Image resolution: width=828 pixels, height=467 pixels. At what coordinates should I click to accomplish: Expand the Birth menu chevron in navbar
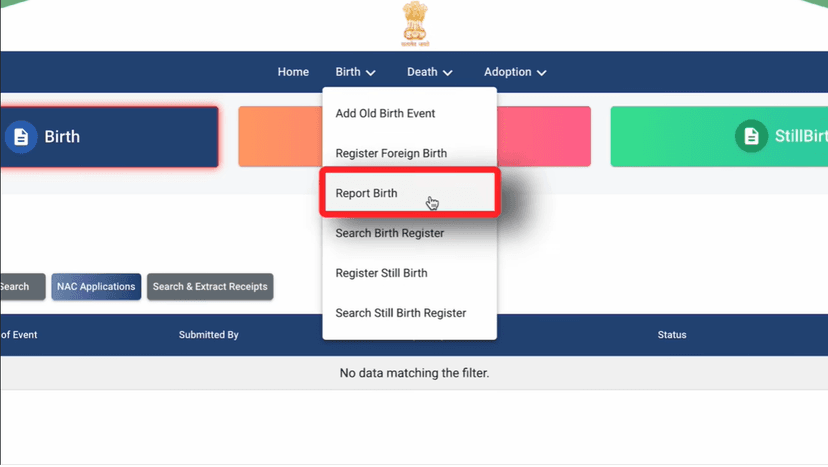pos(371,73)
